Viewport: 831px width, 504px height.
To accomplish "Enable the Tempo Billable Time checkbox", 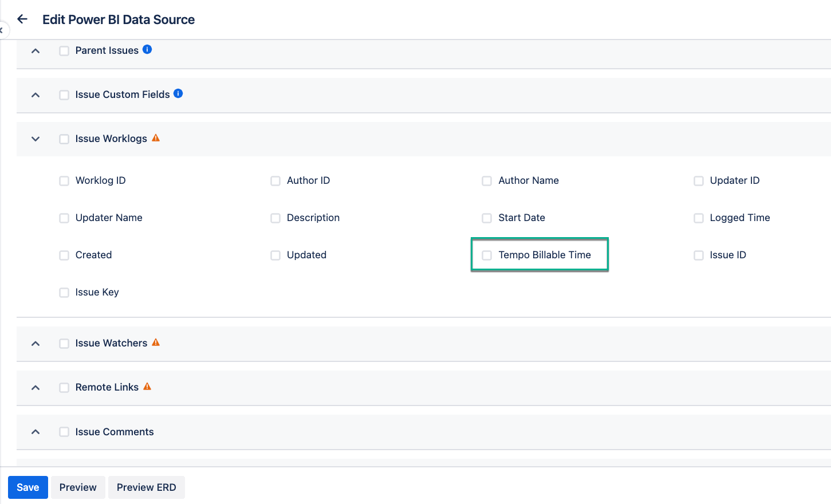I will click(487, 255).
